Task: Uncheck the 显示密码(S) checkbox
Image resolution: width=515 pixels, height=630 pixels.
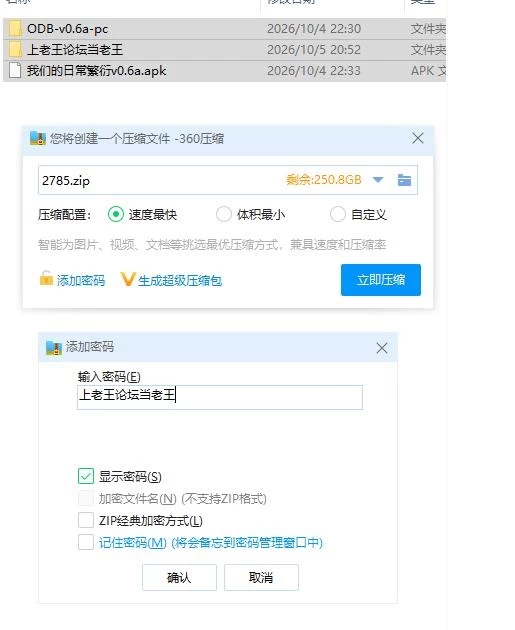Action: pyautogui.click(x=86, y=476)
